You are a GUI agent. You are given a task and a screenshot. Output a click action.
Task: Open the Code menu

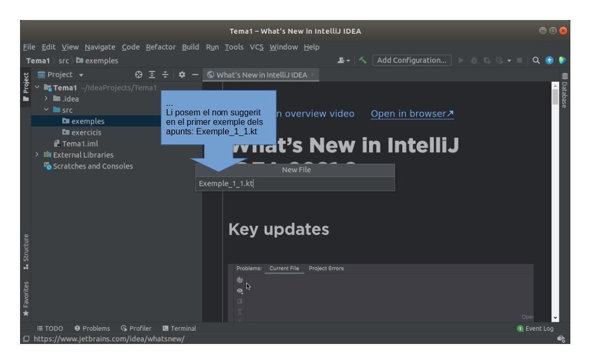click(x=131, y=47)
